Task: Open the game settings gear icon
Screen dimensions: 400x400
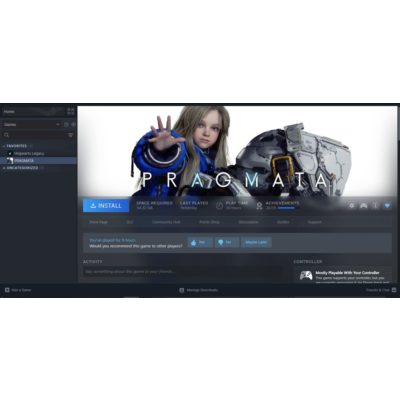Action: (x=352, y=206)
